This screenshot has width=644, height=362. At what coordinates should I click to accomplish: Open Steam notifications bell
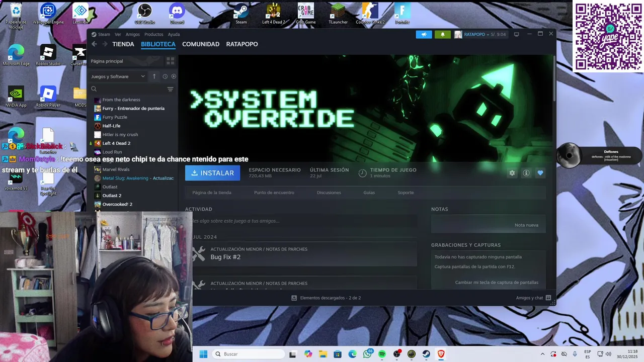pyautogui.click(x=443, y=34)
